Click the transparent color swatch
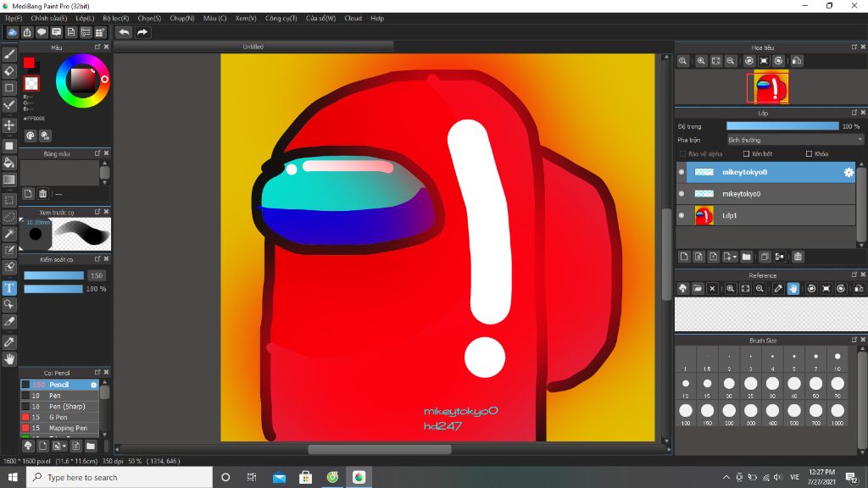Screen dimensions: 868x488 [x=31, y=84]
